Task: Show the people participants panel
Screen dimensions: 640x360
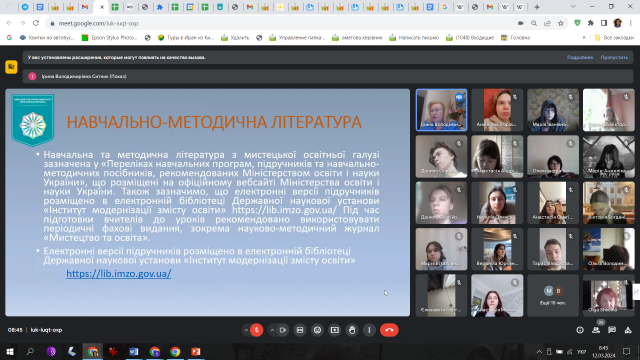Action: (x=596, y=330)
